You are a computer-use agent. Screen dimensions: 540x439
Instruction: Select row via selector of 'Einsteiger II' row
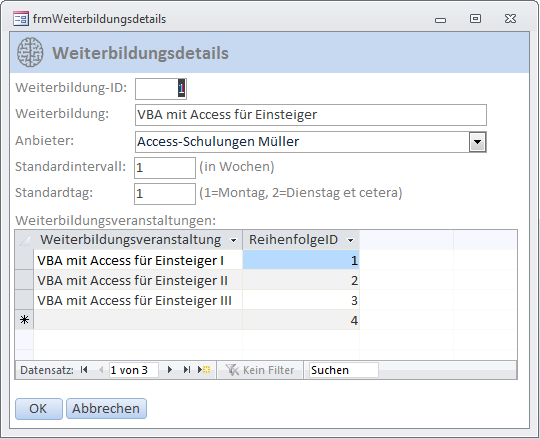pos(24,280)
